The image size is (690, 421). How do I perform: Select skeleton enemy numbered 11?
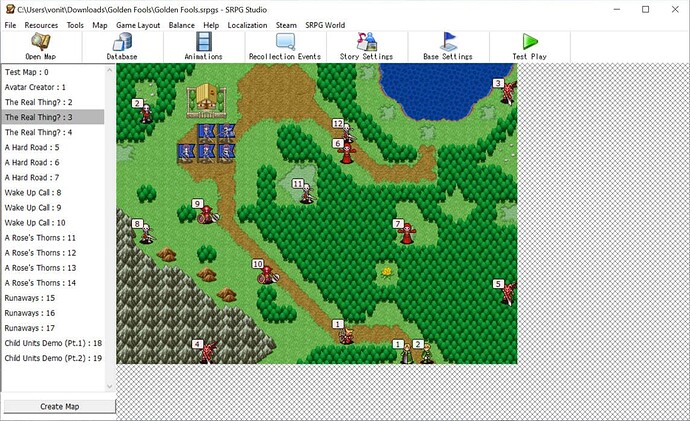tap(307, 194)
